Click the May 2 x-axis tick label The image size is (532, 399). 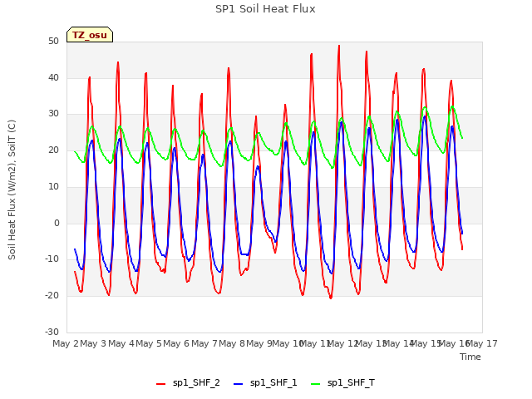click(66, 343)
